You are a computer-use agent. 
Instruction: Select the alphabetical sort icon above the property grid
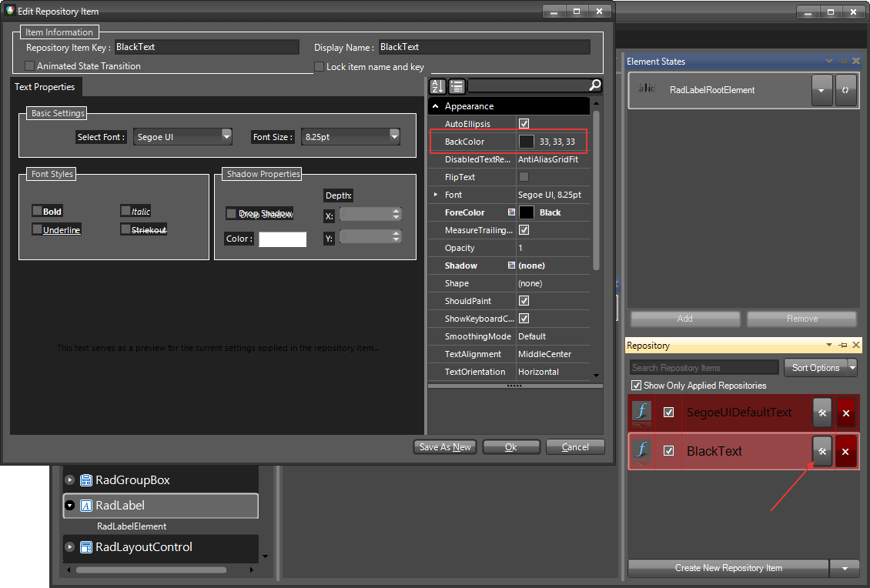tap(437, 86)
